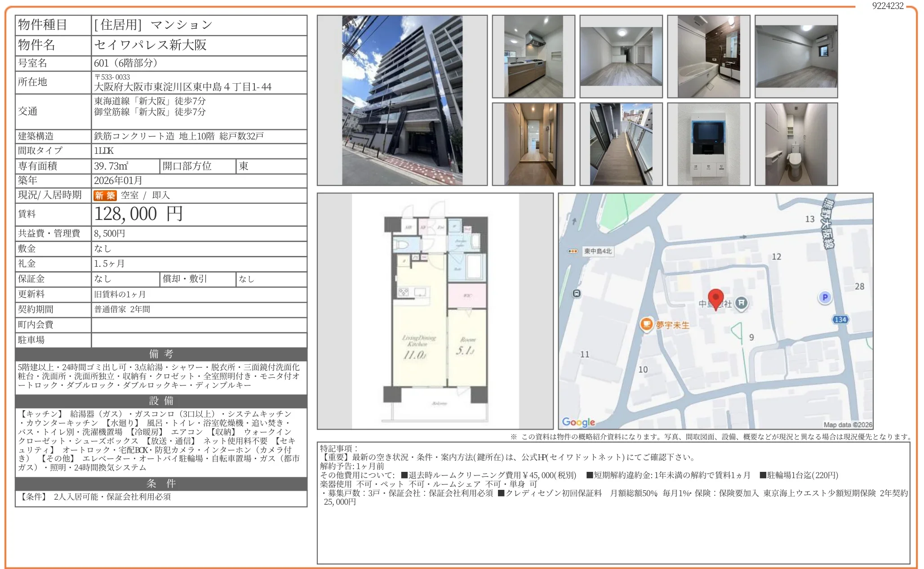Click the blue parking P icon on map
This screenshot has height=569, width=924.
tap(825, 297)
